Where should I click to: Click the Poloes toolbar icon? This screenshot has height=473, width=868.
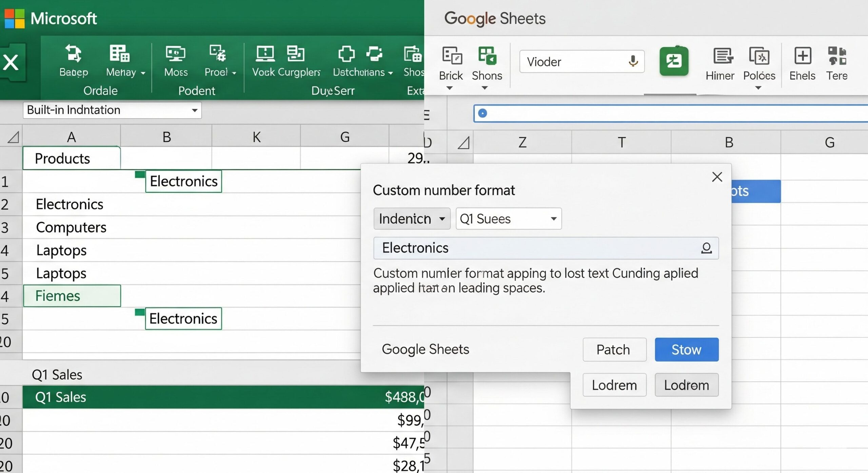(x=759, y=56)
